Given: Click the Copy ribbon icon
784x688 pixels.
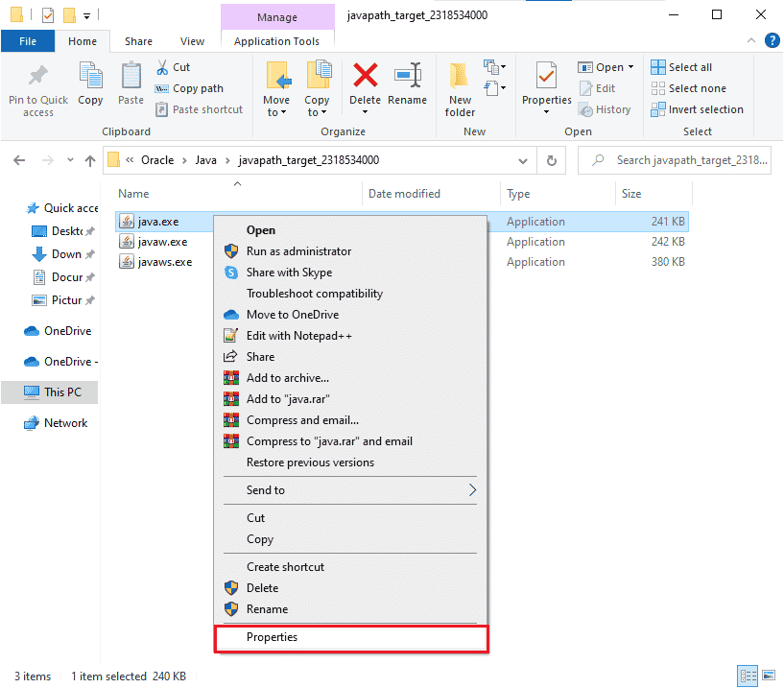Looking at the screenshot, I should coord(90,76).
